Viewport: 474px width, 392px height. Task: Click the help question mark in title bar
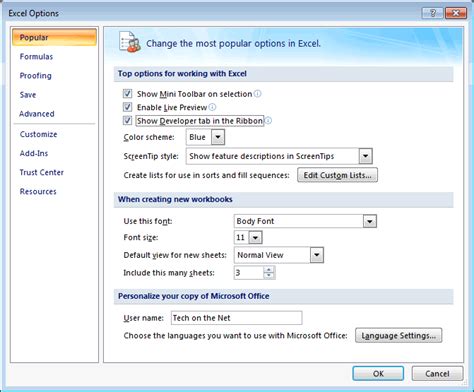click(x=432, y=13)
